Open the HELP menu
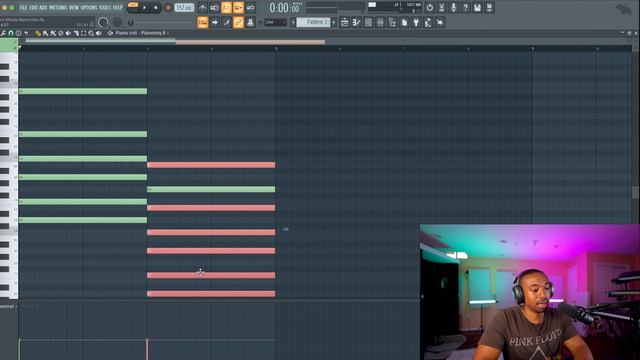Viewport: 640px width, 360px height. click(118, 7)
